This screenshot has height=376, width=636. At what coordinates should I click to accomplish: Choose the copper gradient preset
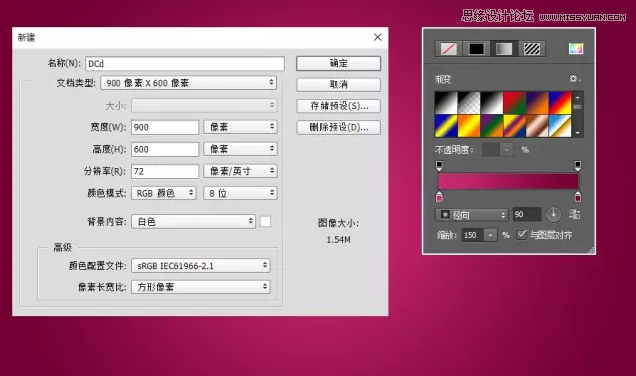[537, 126]
